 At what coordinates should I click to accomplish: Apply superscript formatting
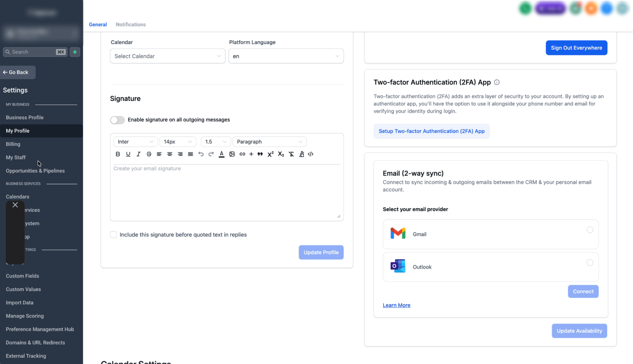271,154
